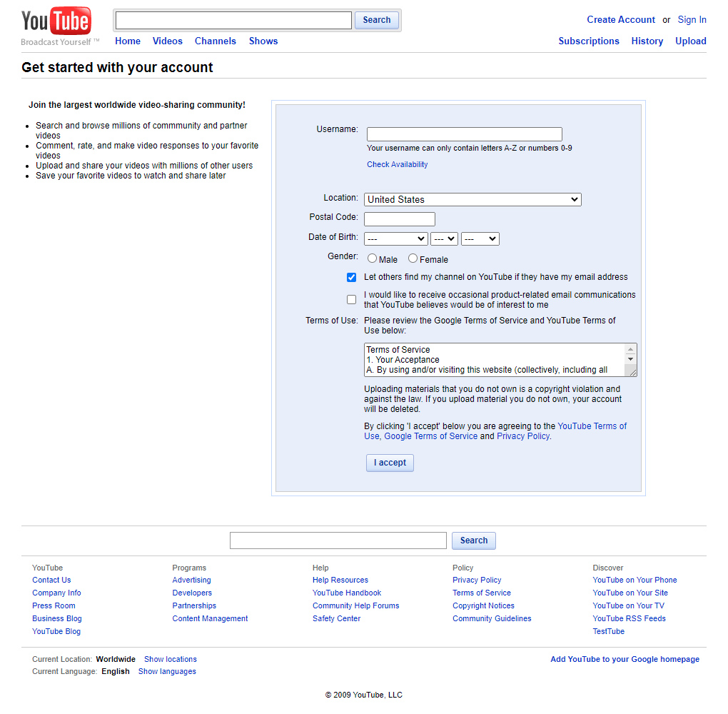Open the Videos navigation tab
The image size is (728, 714).
168,41
